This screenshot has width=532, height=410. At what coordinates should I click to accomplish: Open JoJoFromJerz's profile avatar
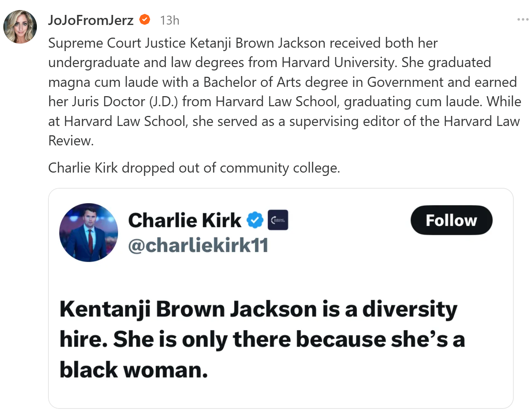[20, 27]
